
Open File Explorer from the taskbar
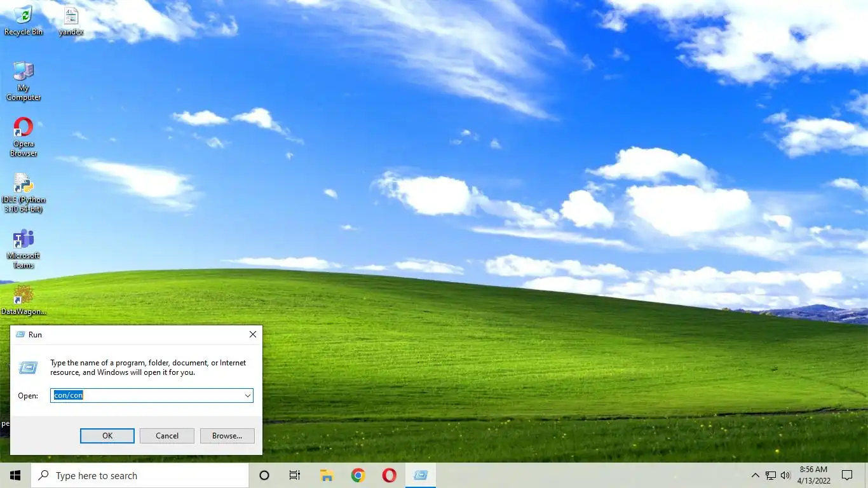point(327,475)
